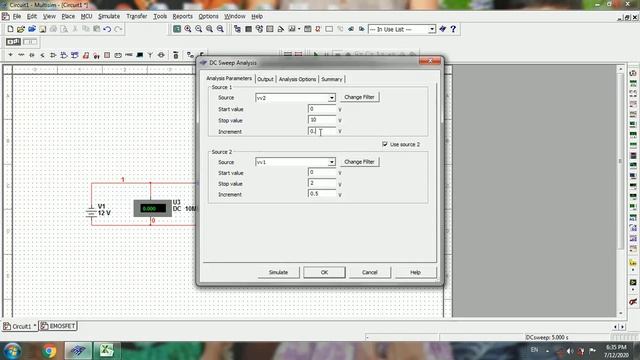This screenshot has width=640, height=360.
Task: Click Source 1 Stop value field
Action: 322,120
